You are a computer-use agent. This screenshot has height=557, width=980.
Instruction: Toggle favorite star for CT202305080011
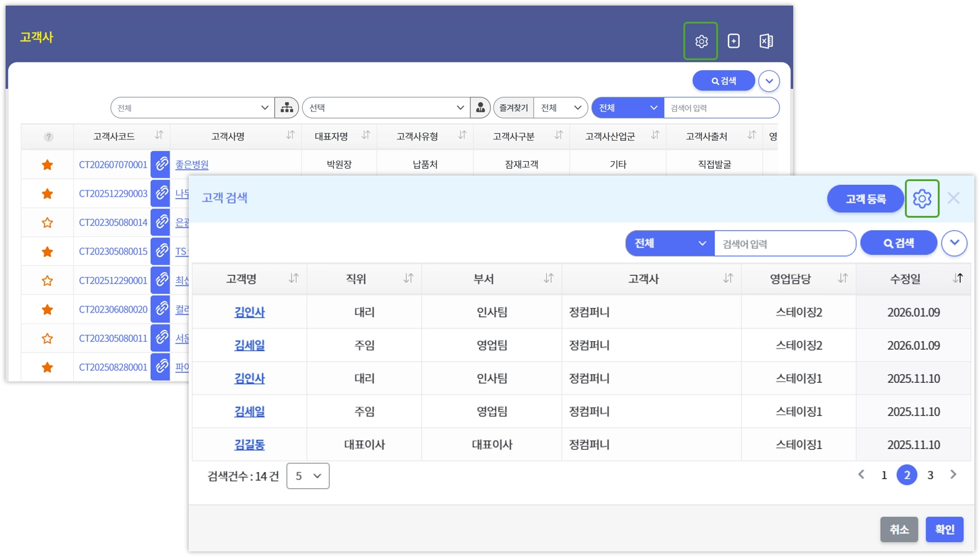tap(47, 338)
